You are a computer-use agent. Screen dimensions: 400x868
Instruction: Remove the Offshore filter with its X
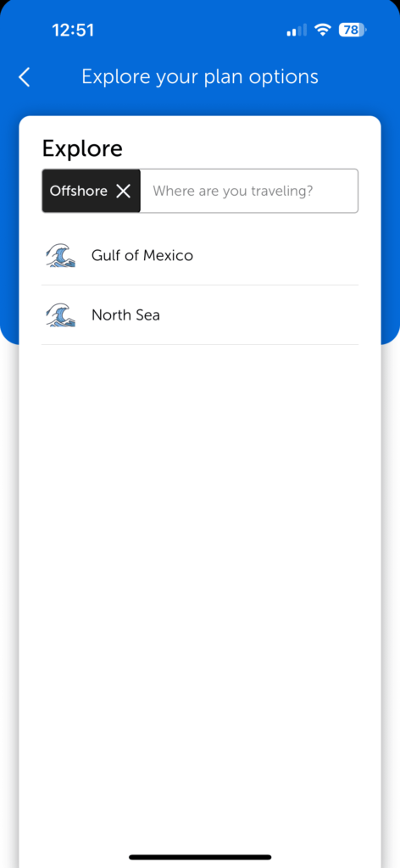(x=123, y=191)
